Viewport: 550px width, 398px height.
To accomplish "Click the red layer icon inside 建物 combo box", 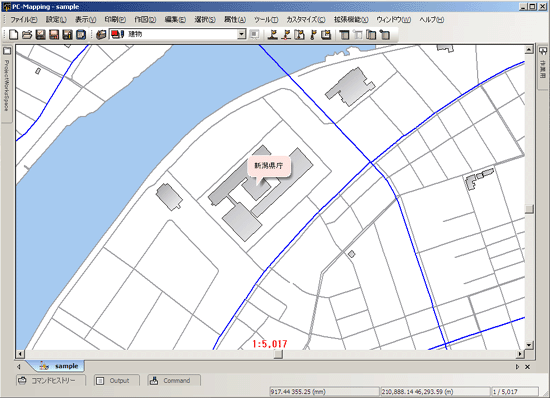I will pos(118,34).
